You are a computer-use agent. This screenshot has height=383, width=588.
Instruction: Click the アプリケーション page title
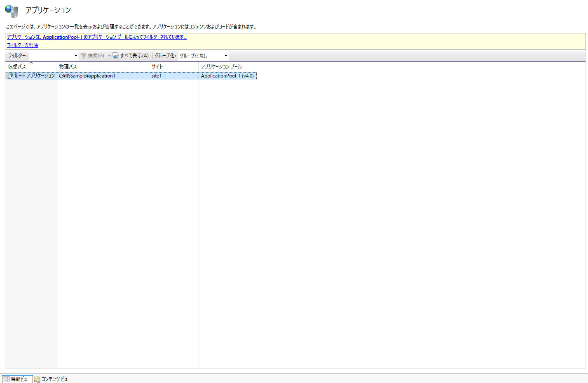pyautogui.click(x=48, y=10)
